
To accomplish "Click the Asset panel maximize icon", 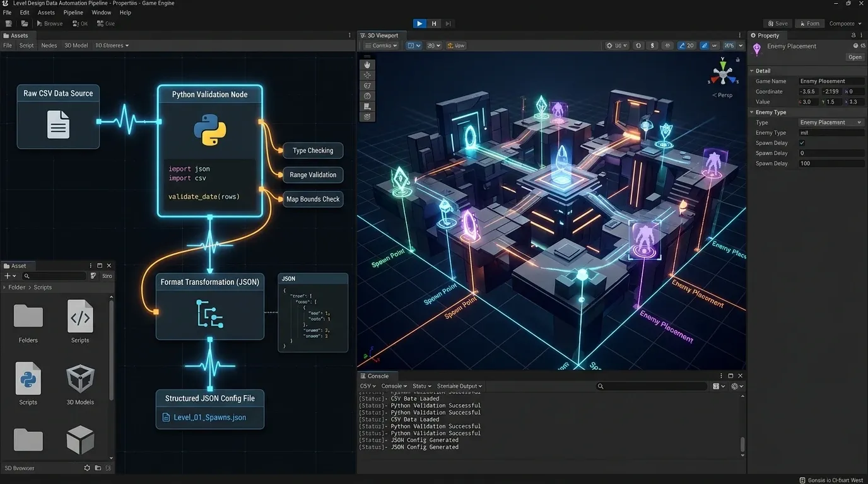I will point(100,266).
